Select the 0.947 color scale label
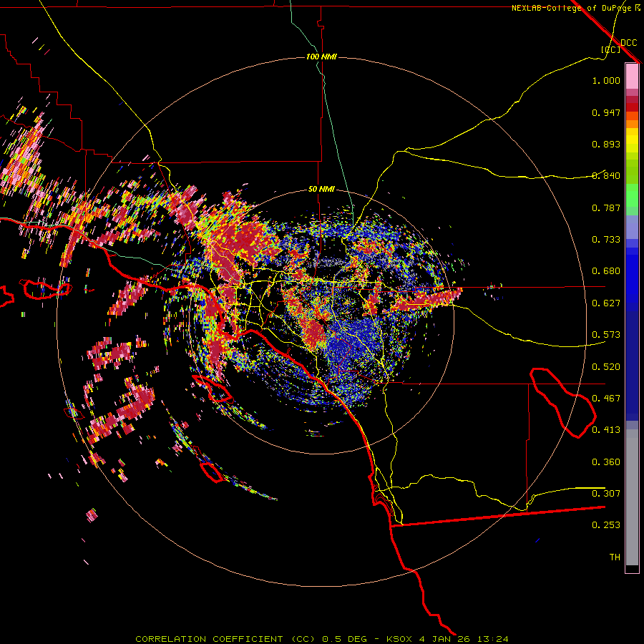The width and height of the screenshot is (644, 644). click(x=606, y=112)
